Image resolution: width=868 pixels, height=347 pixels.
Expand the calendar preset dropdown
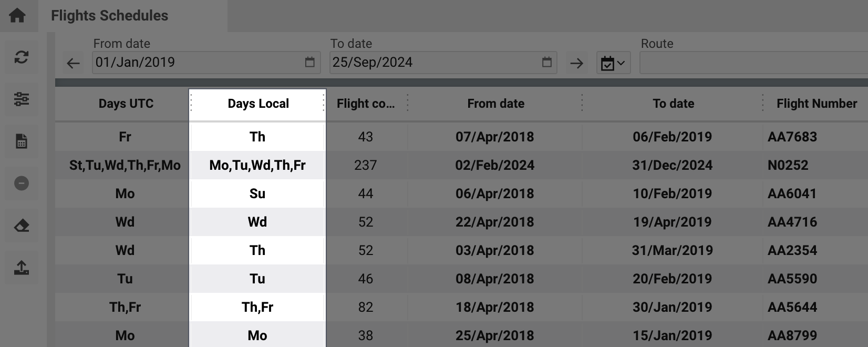coord(613,63)
